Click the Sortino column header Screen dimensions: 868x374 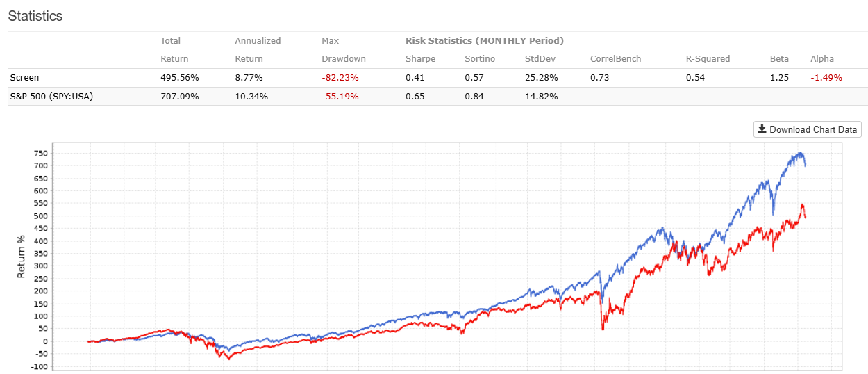point(481,59)
